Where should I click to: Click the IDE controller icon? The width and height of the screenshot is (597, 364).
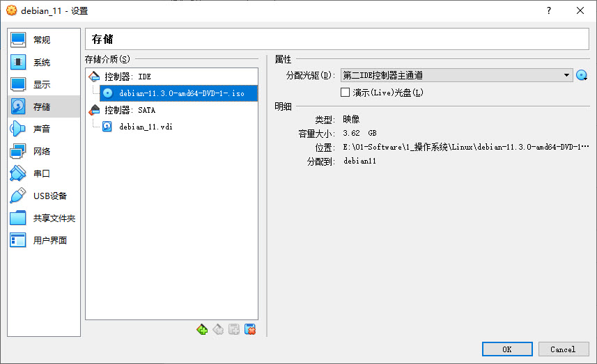(94, 77)
